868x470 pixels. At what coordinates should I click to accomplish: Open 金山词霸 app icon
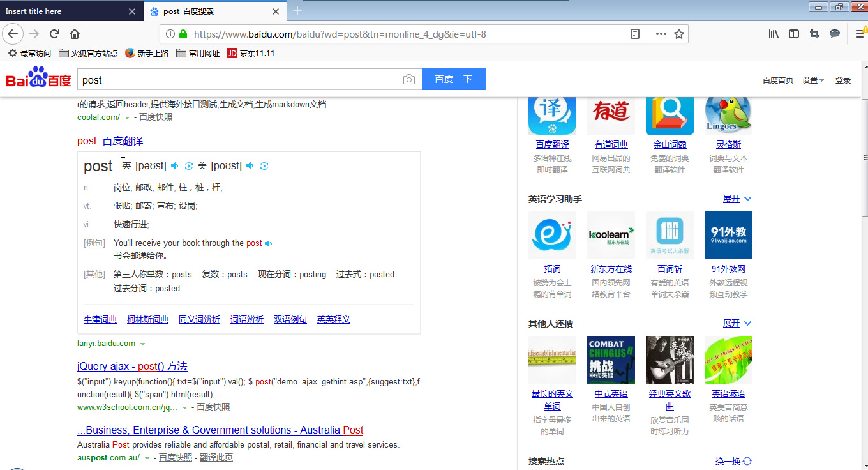670,115
